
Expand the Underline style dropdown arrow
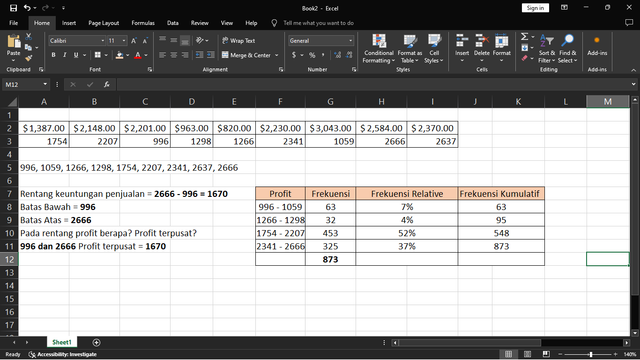[x=84, y=55]
